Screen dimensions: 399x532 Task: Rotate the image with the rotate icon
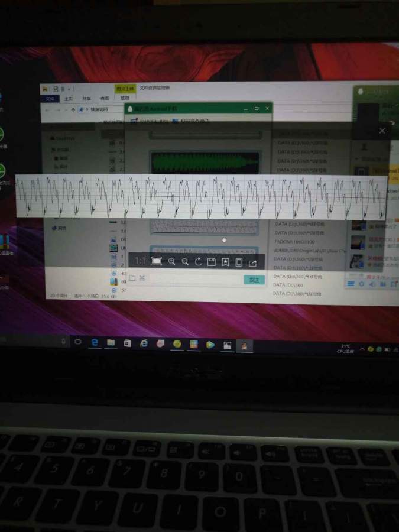tap(199, 262)
